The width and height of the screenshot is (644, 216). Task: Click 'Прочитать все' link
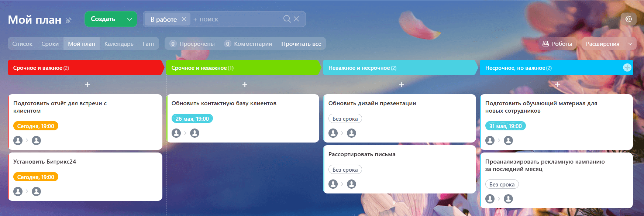click(301, 44)
